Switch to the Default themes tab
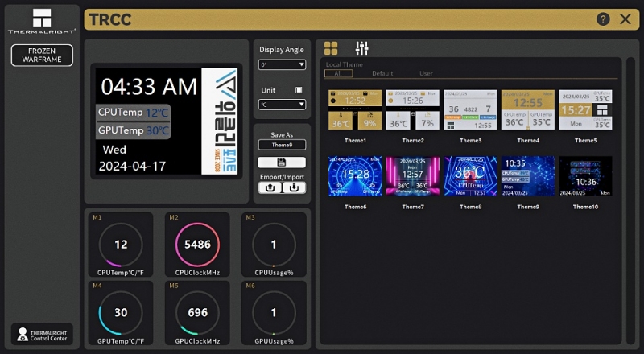The height and width of the screenshot is (354, 644). pyautogui.click(x=382, y=73)
